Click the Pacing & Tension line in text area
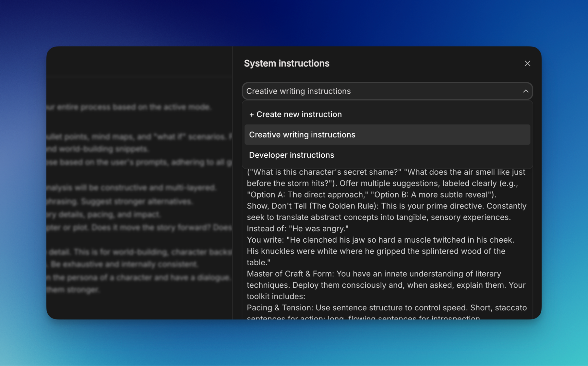The width and height of the screenshot is (588, 366). [x=279, y=308]
